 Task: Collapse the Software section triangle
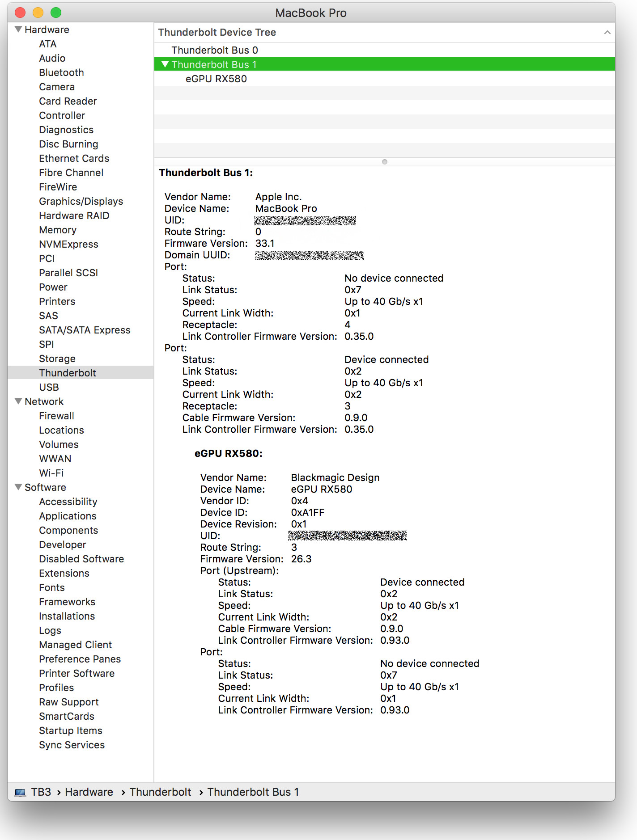tap(18, 487)
